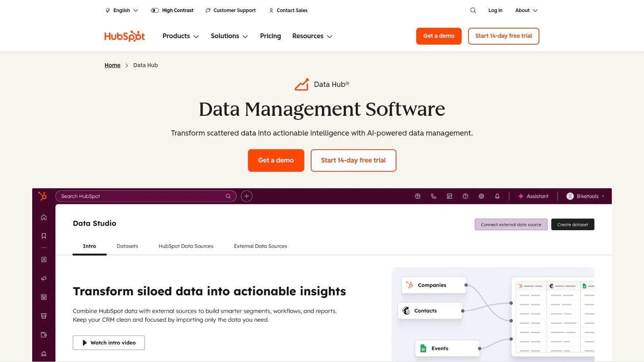This screenshot has width=644, height=362.
Task: Open the Settings gear icon in the top bar
Action: (x=481, y=196)
